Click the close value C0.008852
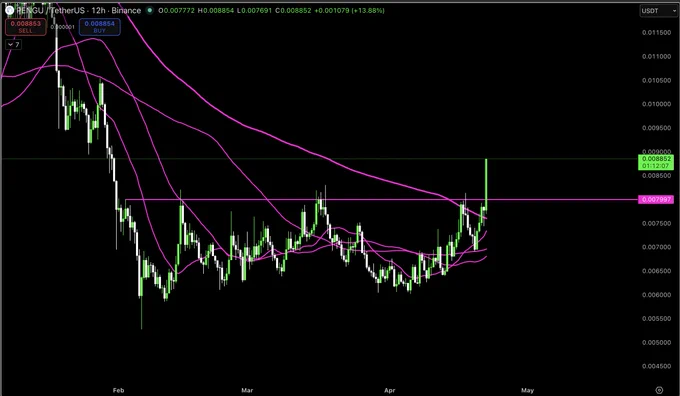Viewport: 680px width, 396px height. 293,10
